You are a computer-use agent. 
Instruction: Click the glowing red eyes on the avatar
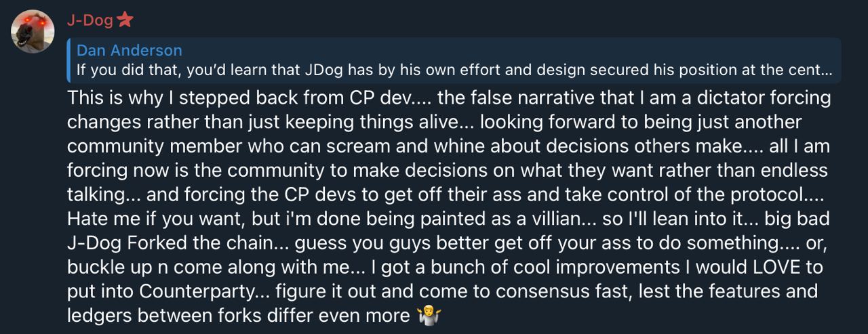coord(34,24)
